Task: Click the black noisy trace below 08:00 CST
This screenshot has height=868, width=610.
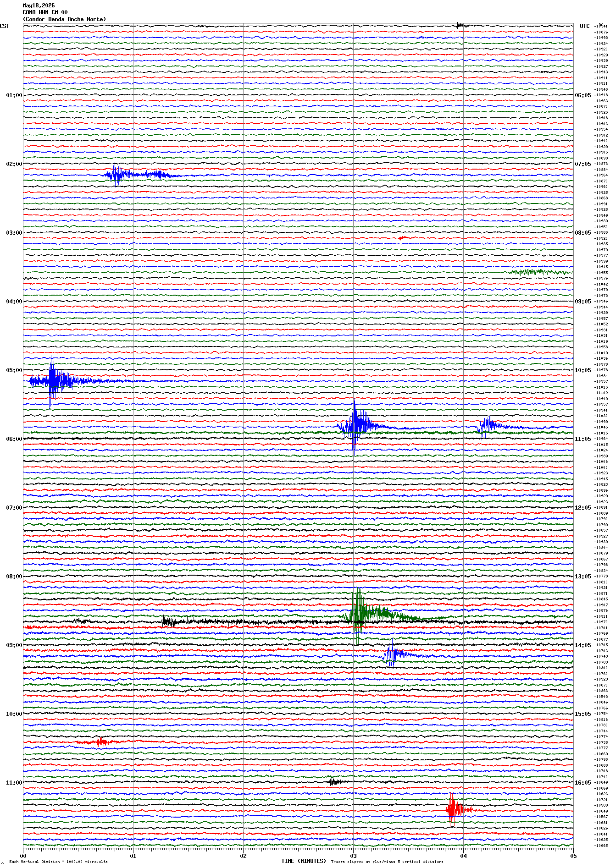Action: pos(298,622)
